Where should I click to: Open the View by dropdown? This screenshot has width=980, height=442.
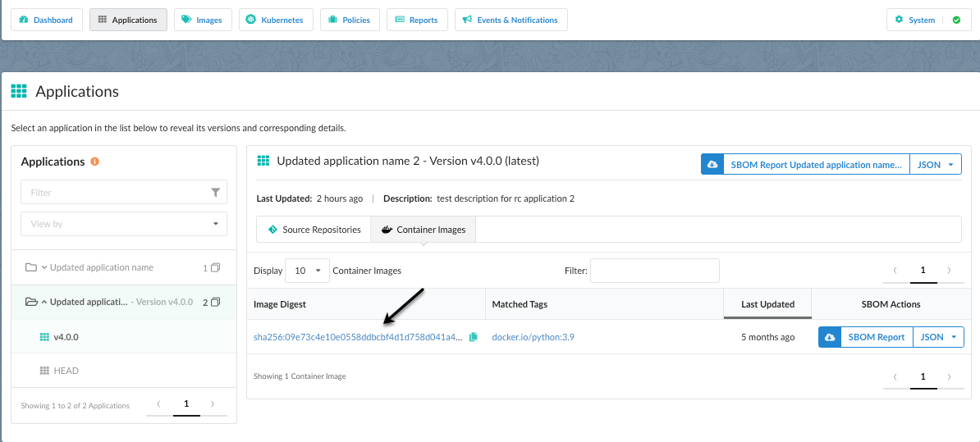[124, 224]
